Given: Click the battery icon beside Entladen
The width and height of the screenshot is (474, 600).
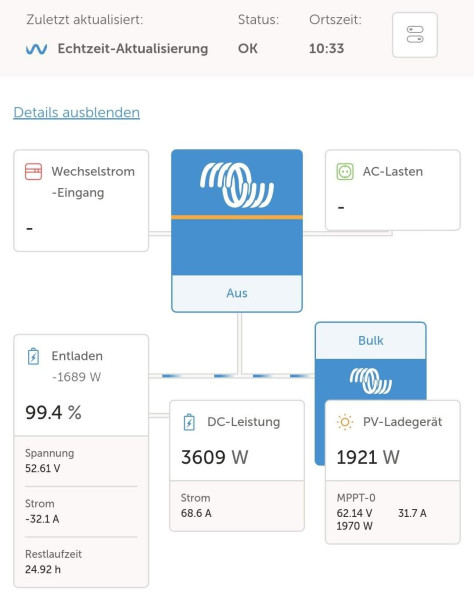Looking at the screenshot, I should (33, 356).
